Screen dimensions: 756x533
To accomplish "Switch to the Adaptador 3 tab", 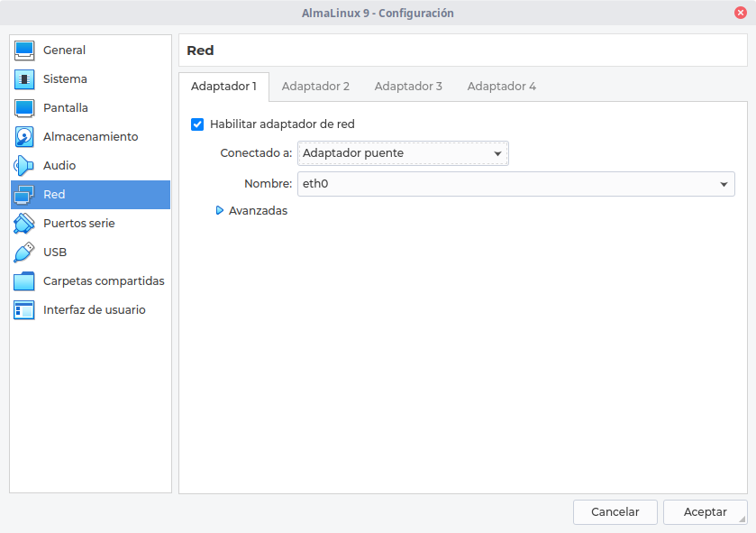I will [x=408, y=87].
